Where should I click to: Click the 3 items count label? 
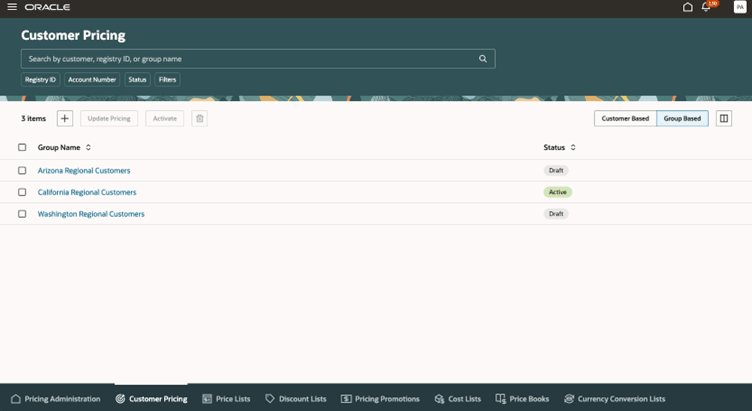[x=34, y=118]
